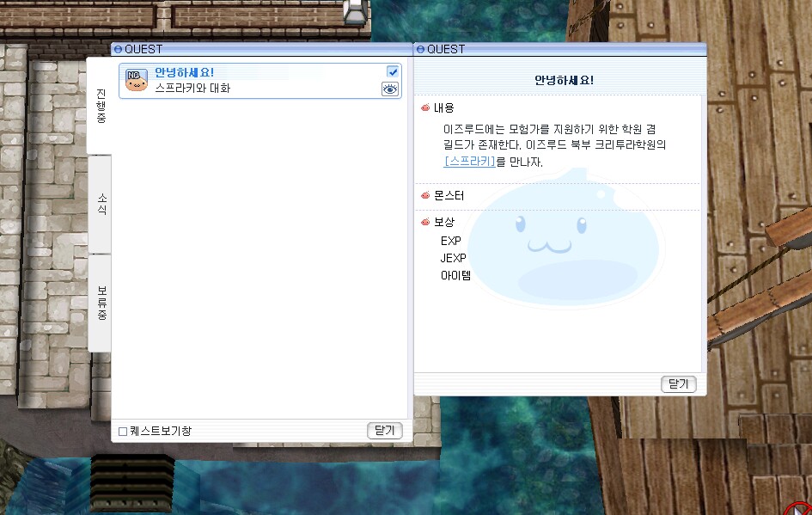Uncheck the quest tracking checkbox on 안녕하세요!
Image resolution: width=812 pixels, height=515 pixels.
coord(393,71)
